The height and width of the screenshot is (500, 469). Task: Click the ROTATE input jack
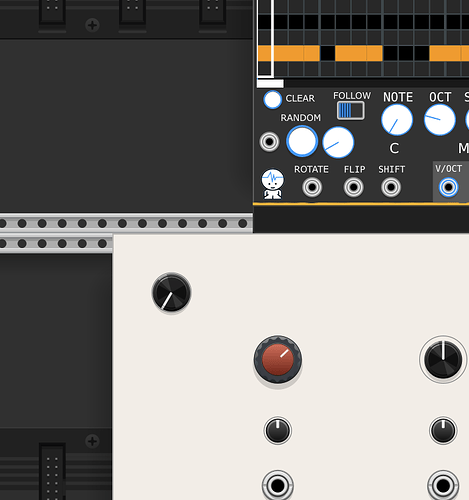(x=312, y=187)
